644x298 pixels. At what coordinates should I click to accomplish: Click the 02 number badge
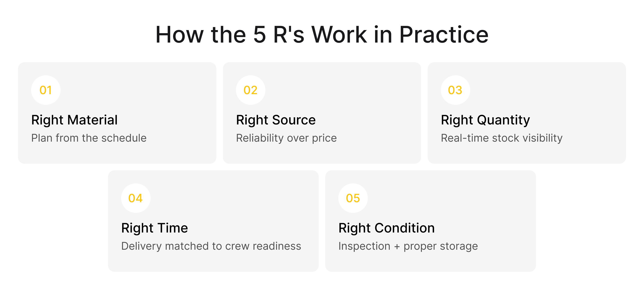click(x=250, y=90)
